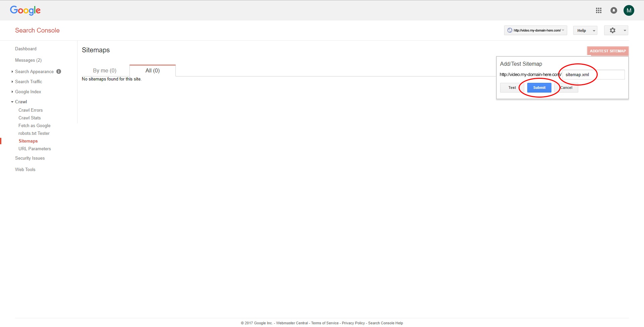The width and height of the screenshot is (644, 327).
Task: Go to Crawl Stats
Action: coord(30,118)
